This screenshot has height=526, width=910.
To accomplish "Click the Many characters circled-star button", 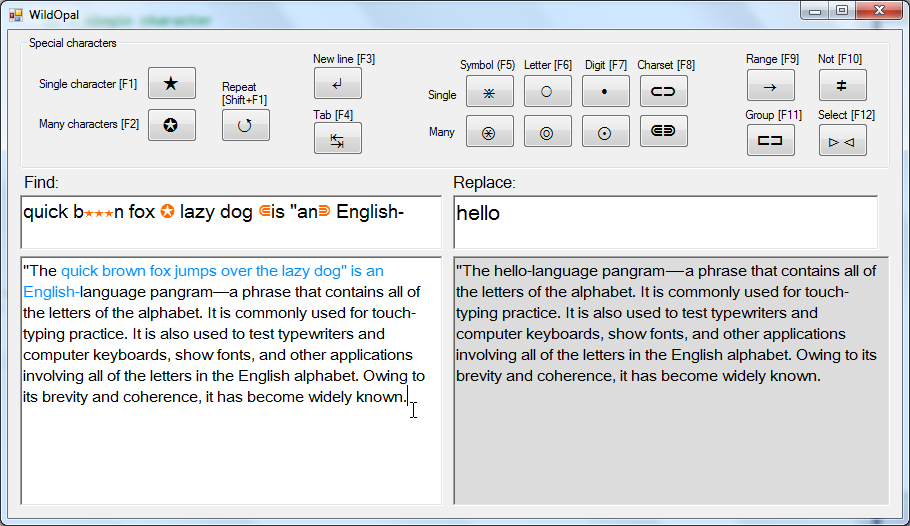I will click(x=171, y=125).
